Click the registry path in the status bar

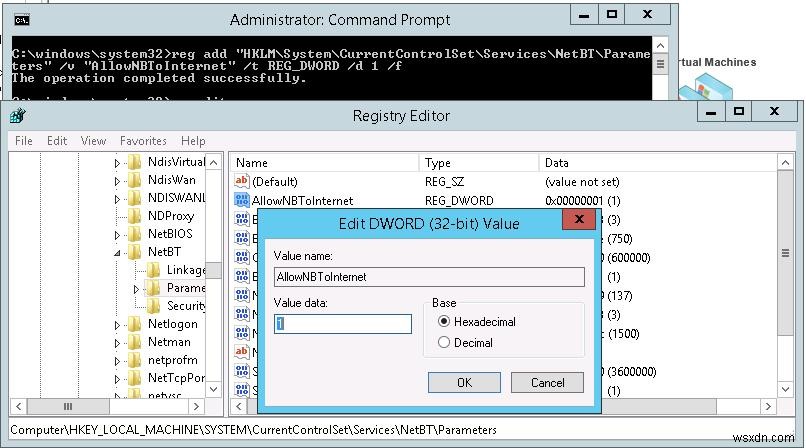[x=253, y=430]
